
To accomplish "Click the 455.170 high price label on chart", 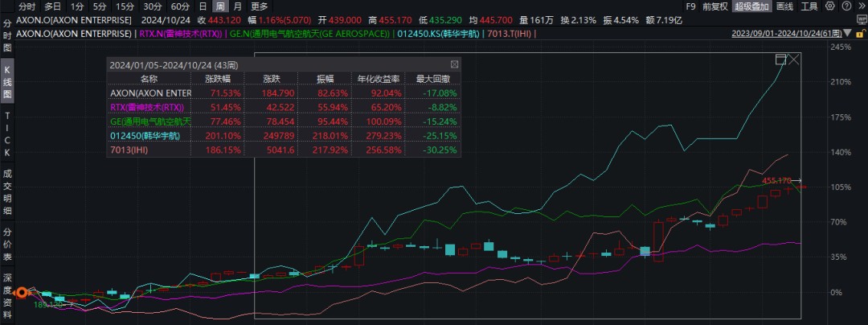I will (x=776, y=180).
